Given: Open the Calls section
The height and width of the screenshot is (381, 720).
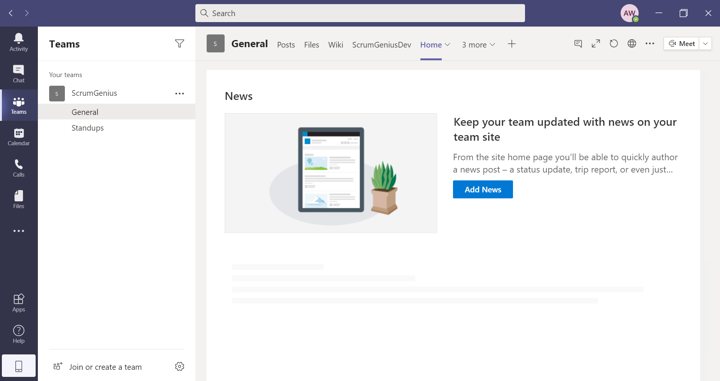Looking at the screenshot, I should 18,168.
